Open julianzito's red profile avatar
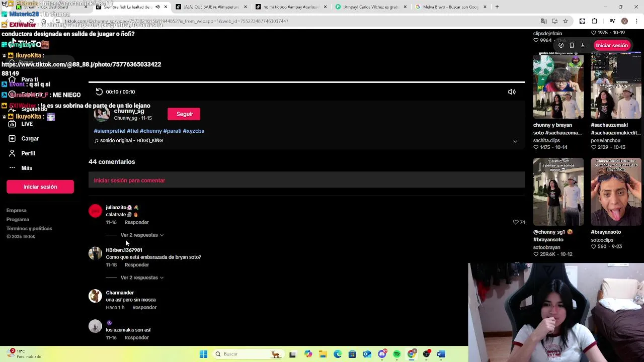 [95, 211]
